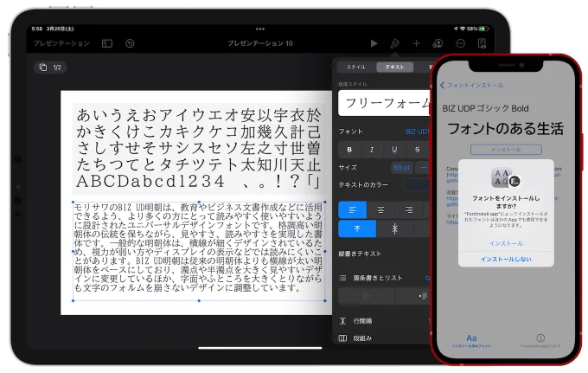Screen dimensions: 588x373
Task: Select the large あいうえお sample text box
Action: tap(199, 148)
